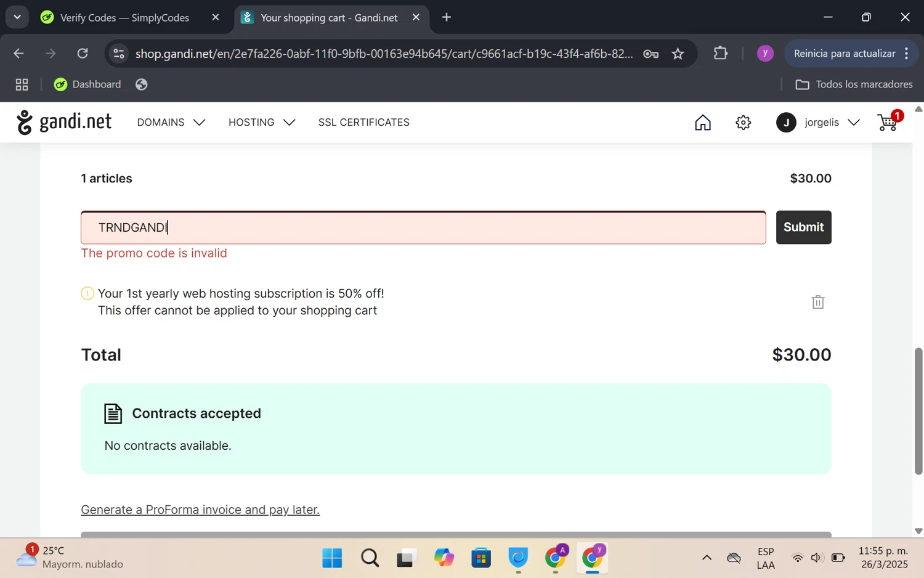
Task: Delete the hosting offer with trash icon
Action: tap(818, 302)
